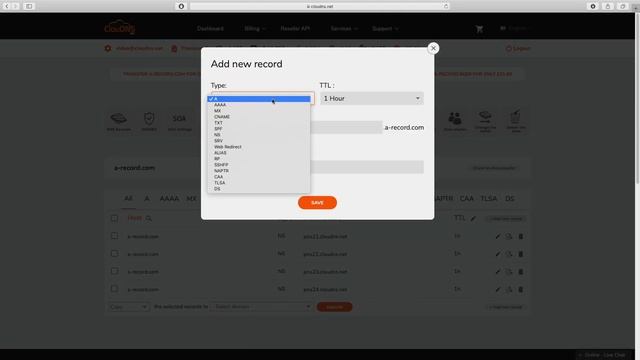Switch to the All records tab
Viewport: 640px width, 360px height.
point(128,198)
